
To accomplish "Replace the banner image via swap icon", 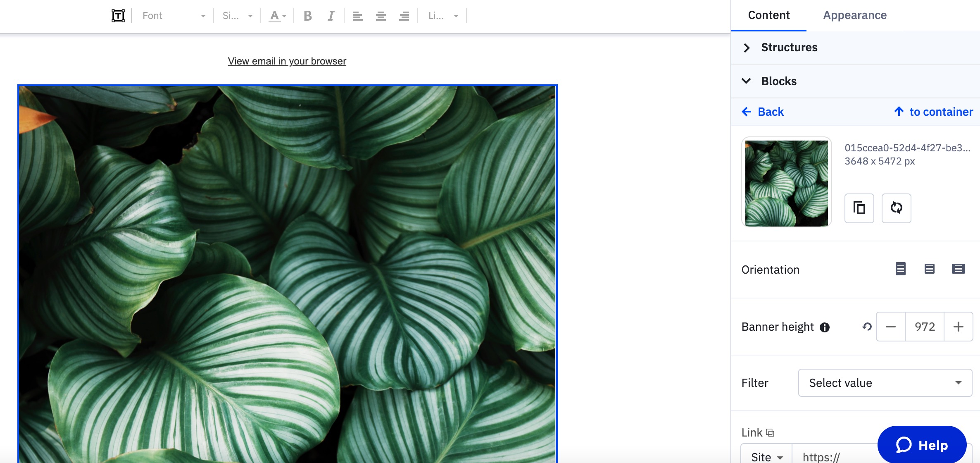I will 896,208.
